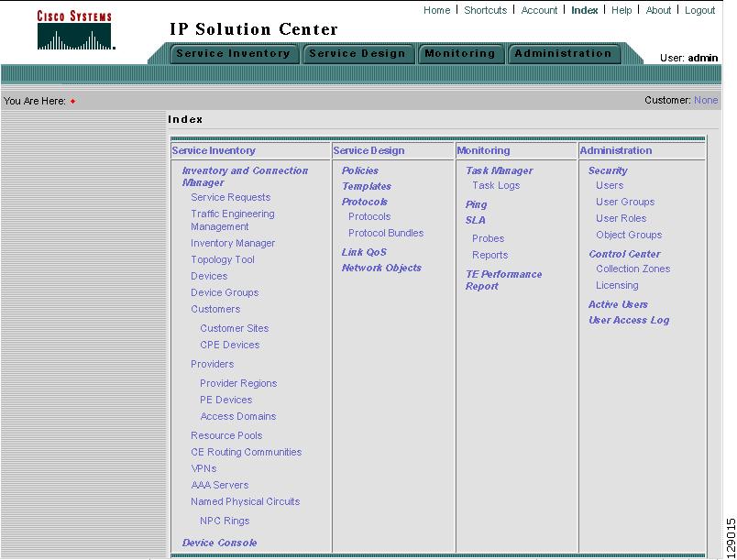The image size is (737, 560).
Task: Open Resource Pools link
Action: [x=226, y=435]
